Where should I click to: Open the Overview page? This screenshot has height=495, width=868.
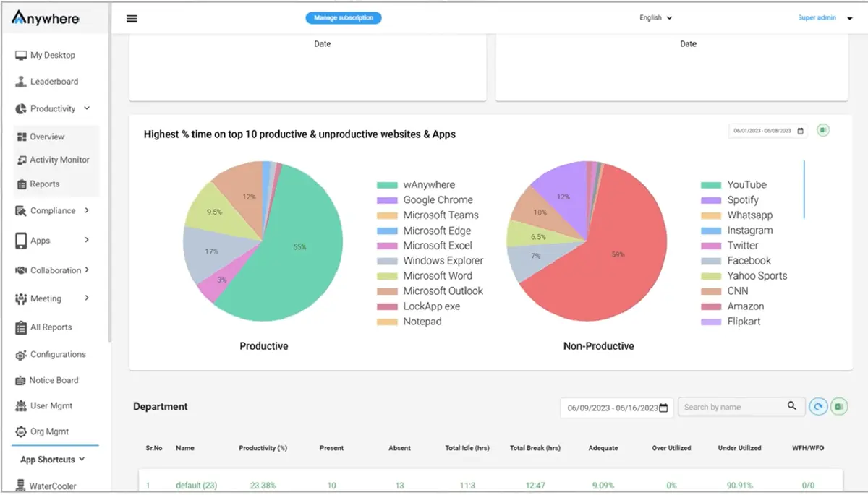(47, 137)
